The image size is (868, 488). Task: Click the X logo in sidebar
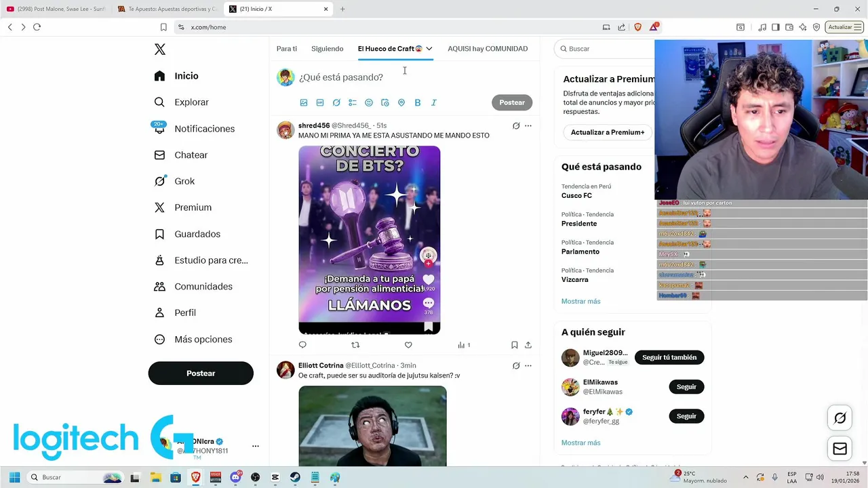tap(160, 49)
